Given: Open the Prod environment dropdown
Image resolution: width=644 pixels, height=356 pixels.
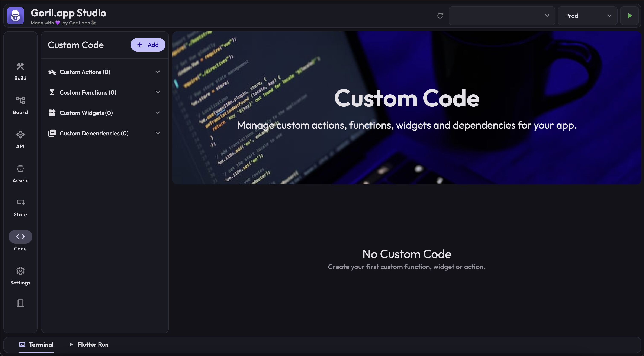Looking at the screenshot, I should (x=587, y=16).
